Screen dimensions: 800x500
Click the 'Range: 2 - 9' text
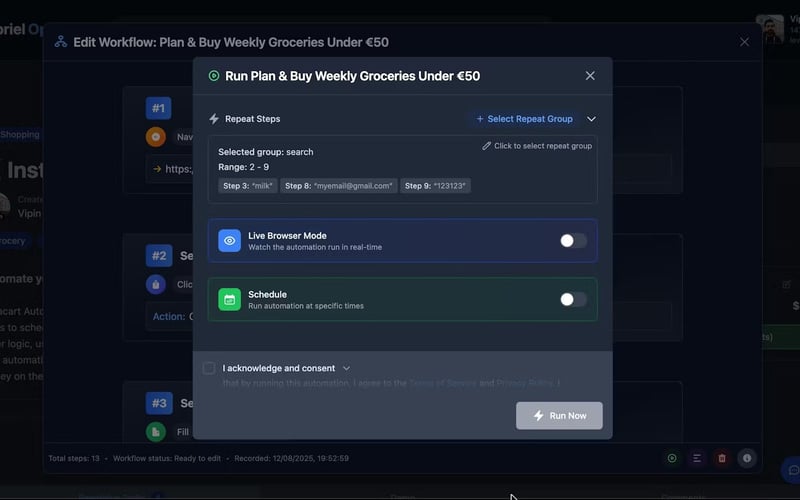pyautogui.click(x=243, y=167)
